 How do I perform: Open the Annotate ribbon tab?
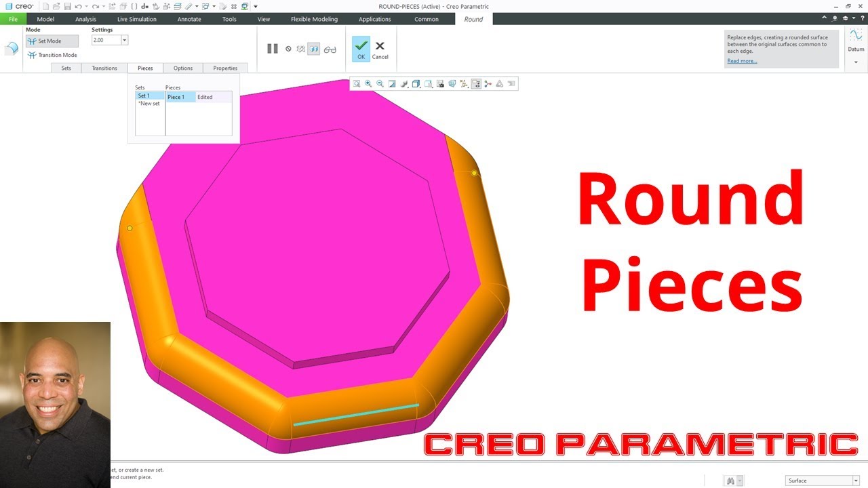[x=189, y=19]
